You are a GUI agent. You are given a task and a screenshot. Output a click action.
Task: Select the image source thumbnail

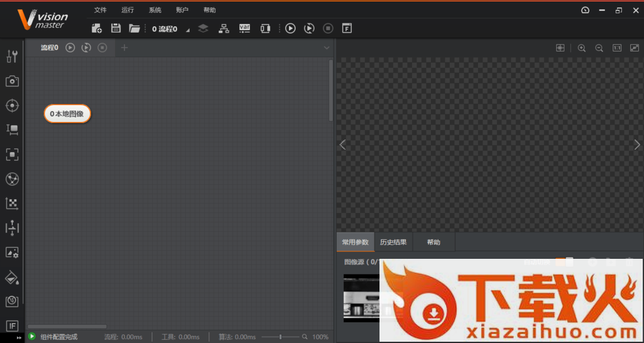click(x=361, y=298)
